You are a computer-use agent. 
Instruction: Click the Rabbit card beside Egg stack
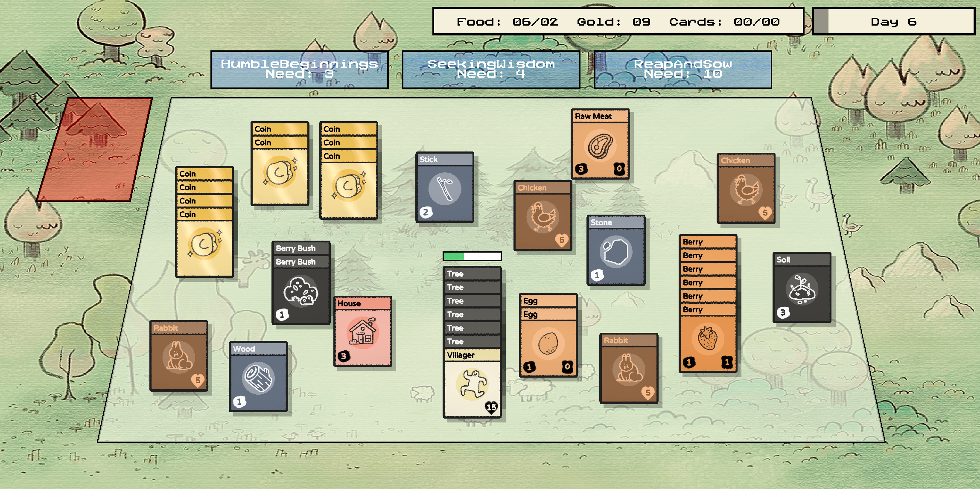click(629, 368)
